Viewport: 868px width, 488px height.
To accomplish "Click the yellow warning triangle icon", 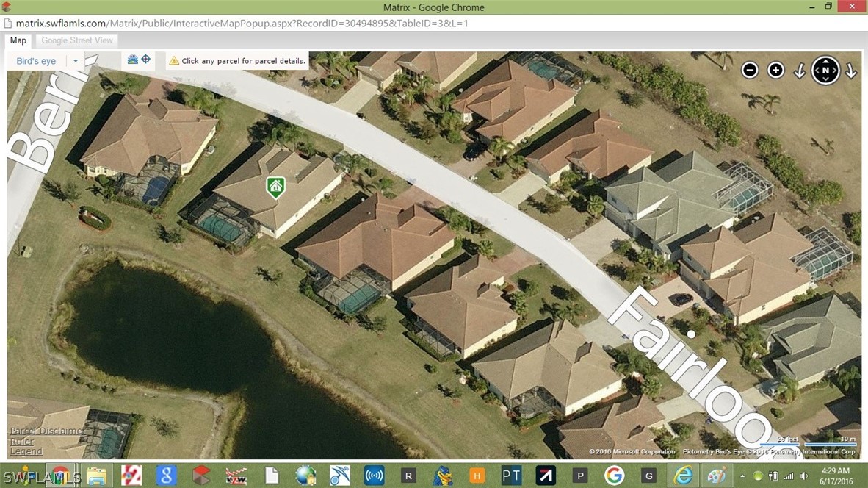I will coord(174,61).
